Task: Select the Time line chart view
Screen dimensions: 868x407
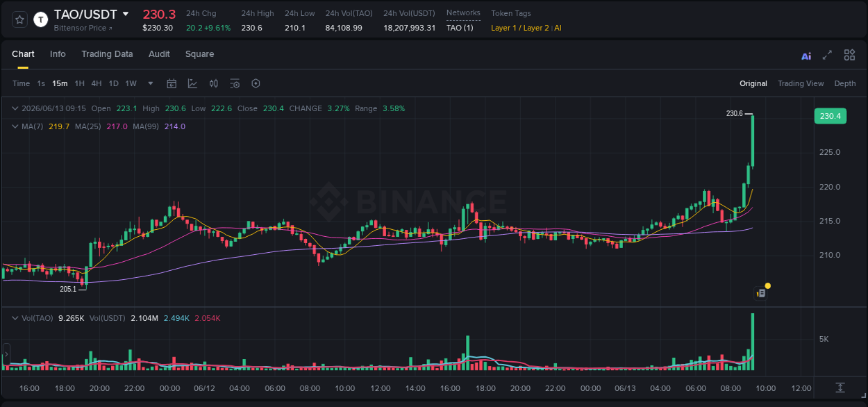Action: 21,83
